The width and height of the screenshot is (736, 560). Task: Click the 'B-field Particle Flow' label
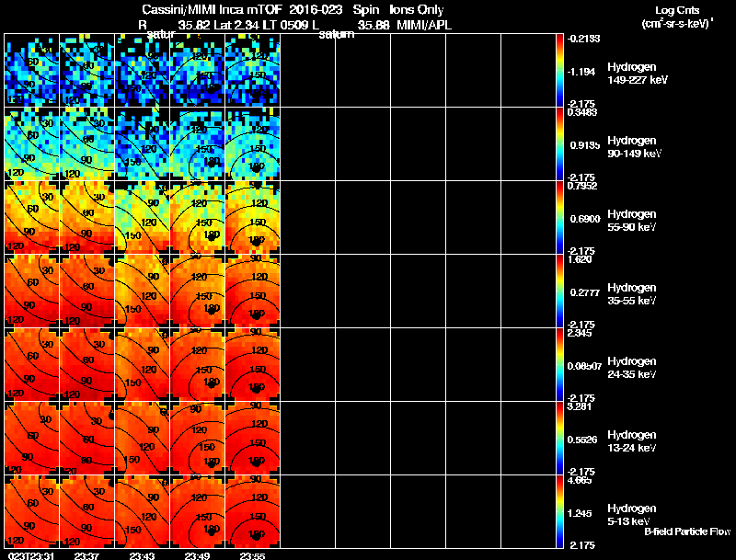[x=687, y=531]
